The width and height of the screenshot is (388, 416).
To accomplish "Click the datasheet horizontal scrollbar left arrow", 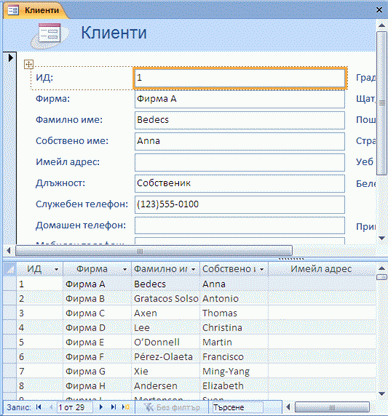I will (288, 407).
